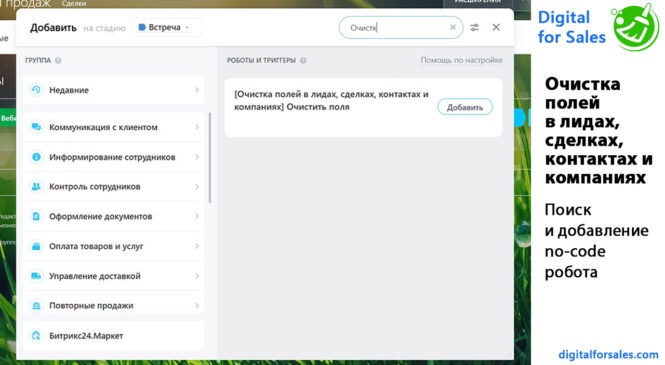Click the Информирование сотрудников info icon
Viewport: 665px width, 365px height.
pyautogui.click(x=36, y=157)
